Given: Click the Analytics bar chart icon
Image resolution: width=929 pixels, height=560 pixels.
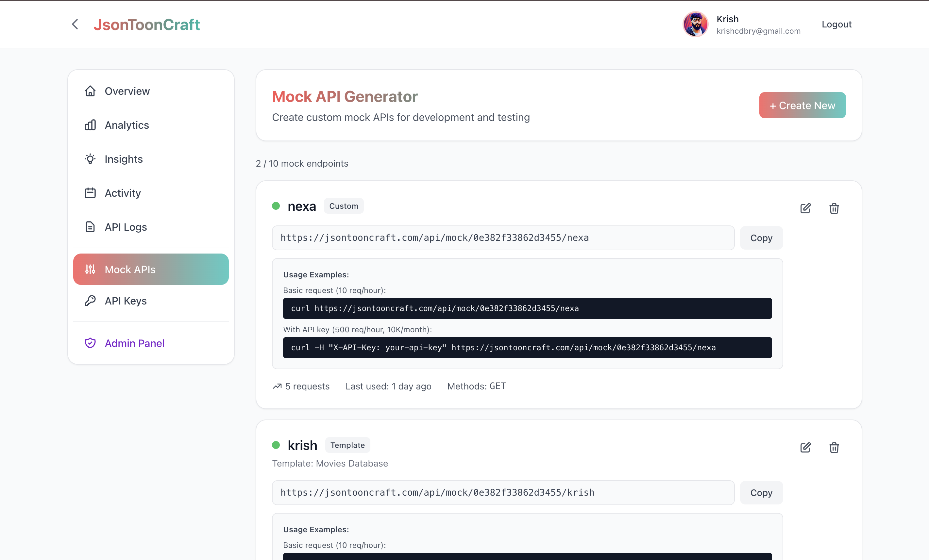Looking at the screenshot, I should pos(90,125).
